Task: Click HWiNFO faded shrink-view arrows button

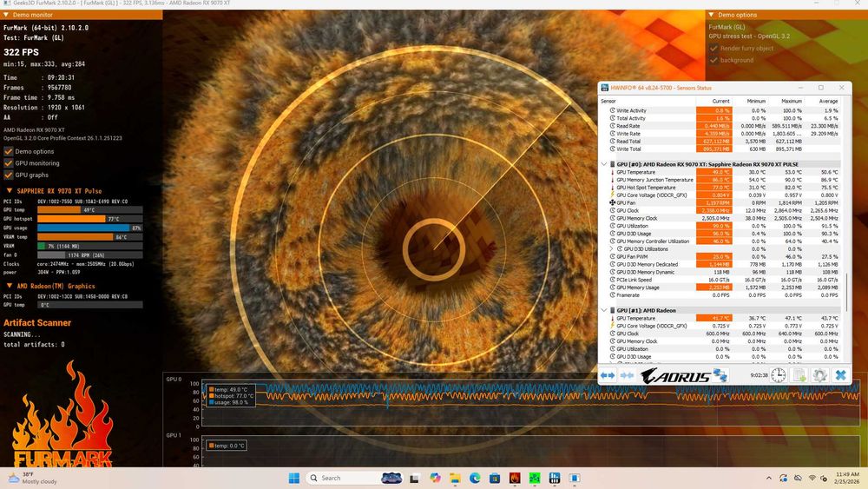Action: tap(627, 375)
